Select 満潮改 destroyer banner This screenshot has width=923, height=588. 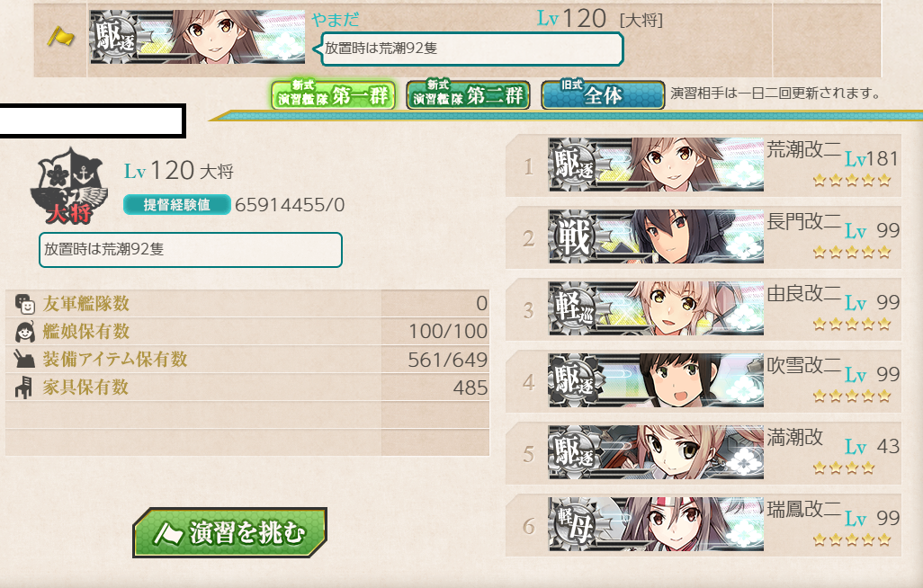[657, 452]
